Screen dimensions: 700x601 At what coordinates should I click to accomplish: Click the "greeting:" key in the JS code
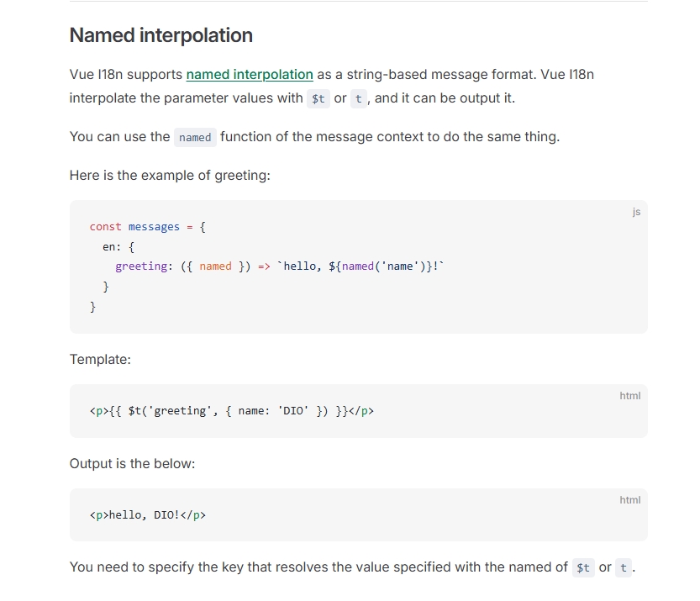point(144,266)
